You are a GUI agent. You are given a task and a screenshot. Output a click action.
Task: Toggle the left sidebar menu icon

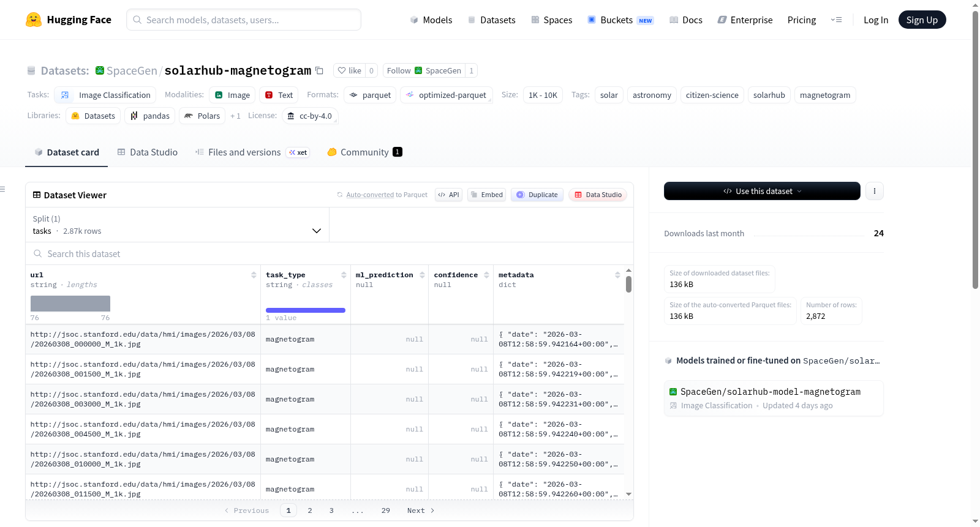point(2,189)
